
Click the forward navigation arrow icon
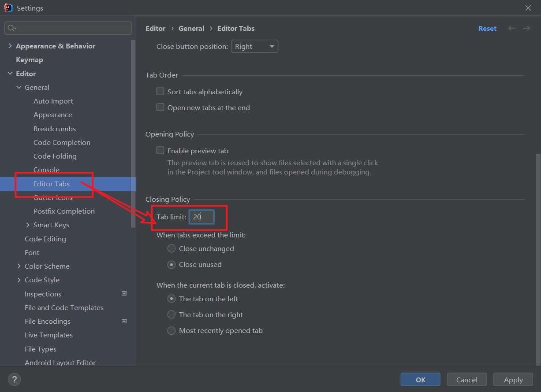526,28
